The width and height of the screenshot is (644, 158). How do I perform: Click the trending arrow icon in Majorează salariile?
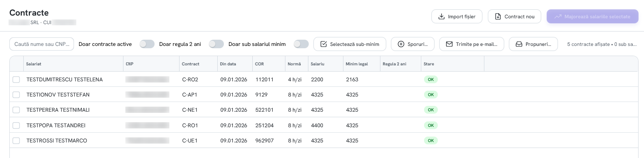tap(558, 16)
